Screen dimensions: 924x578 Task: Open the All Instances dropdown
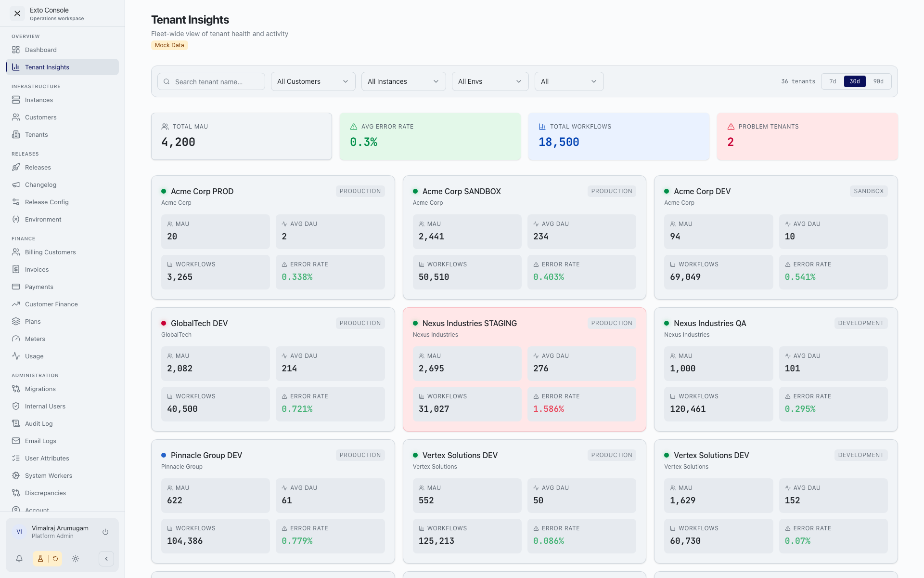[404, 81]
